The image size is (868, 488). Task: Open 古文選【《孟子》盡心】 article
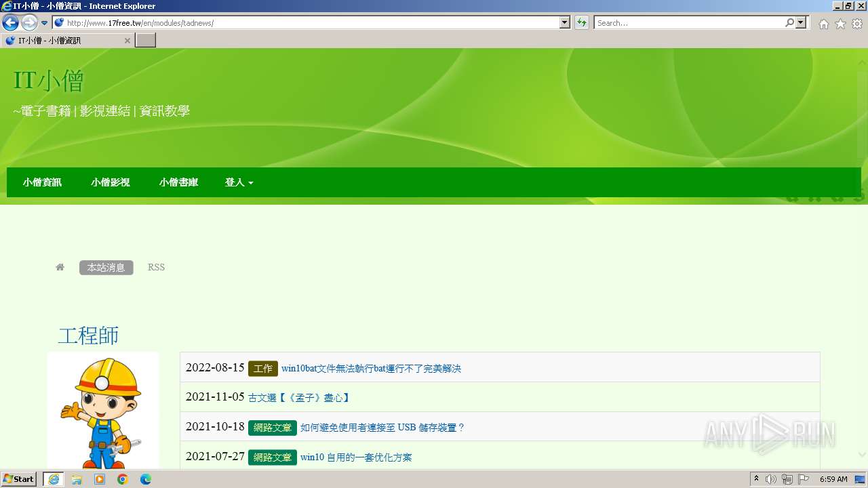[x=299, y=398]
